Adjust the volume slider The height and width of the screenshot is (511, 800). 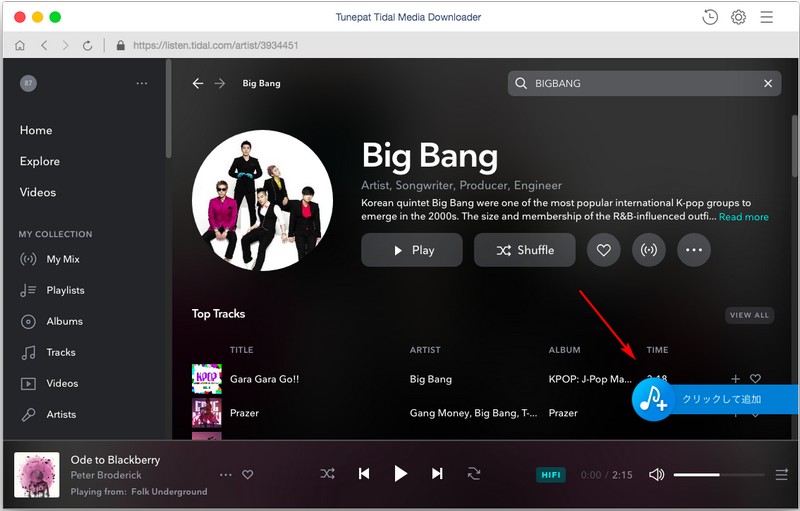point(719,475)
